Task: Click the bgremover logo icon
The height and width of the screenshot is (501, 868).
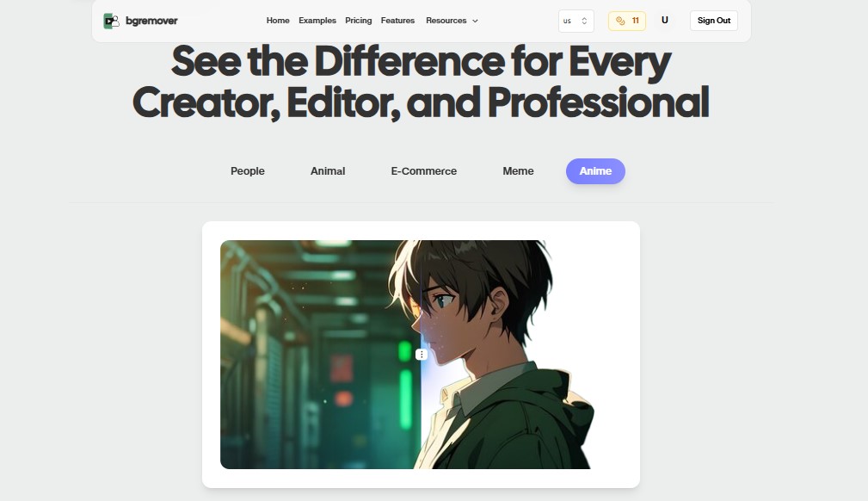Action: [x=111, y=21]
